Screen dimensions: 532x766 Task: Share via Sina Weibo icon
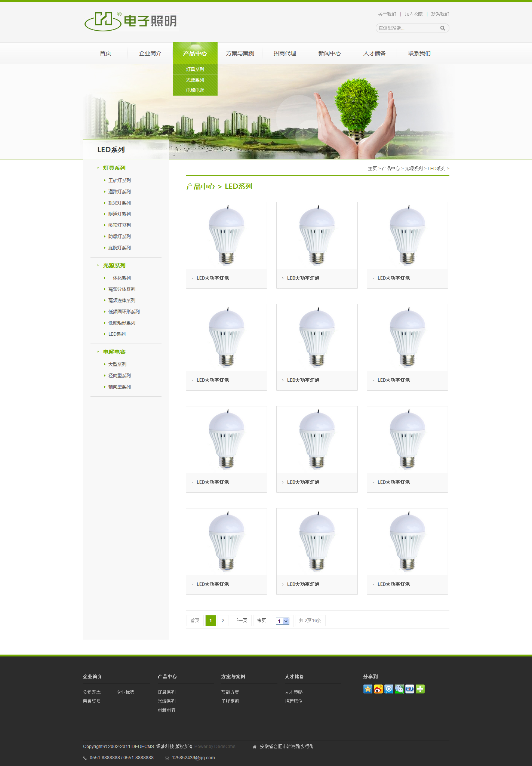click(x=378, y=689)
